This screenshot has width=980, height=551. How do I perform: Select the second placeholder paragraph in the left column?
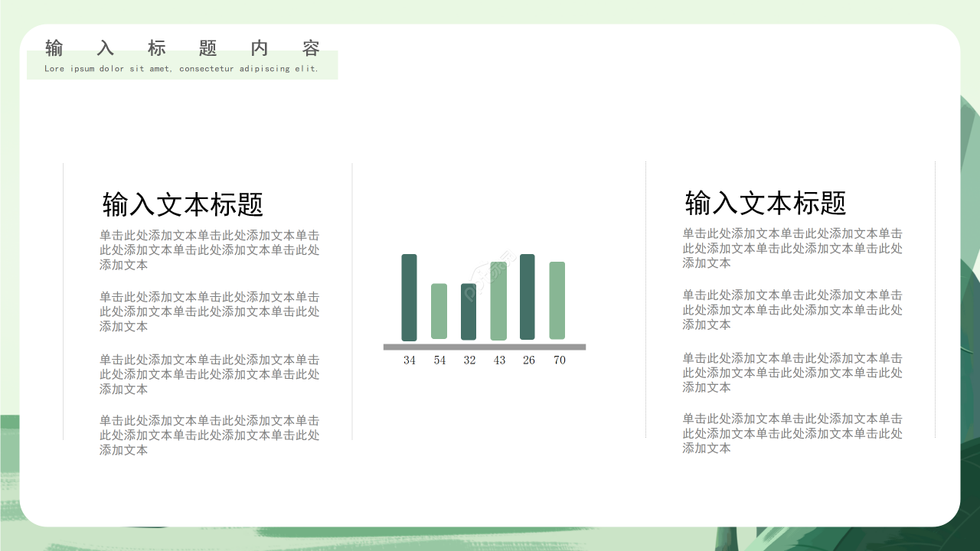[211, 311]
